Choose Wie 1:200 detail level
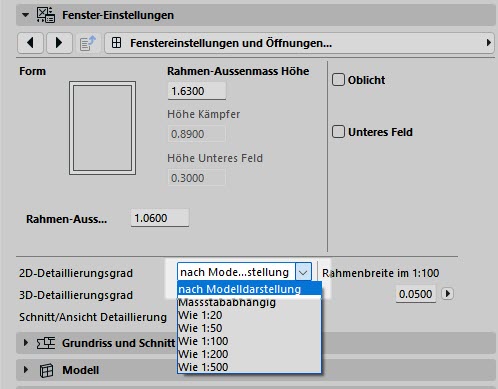The width and height of the screenshot is (498, 389). [249, 354]
